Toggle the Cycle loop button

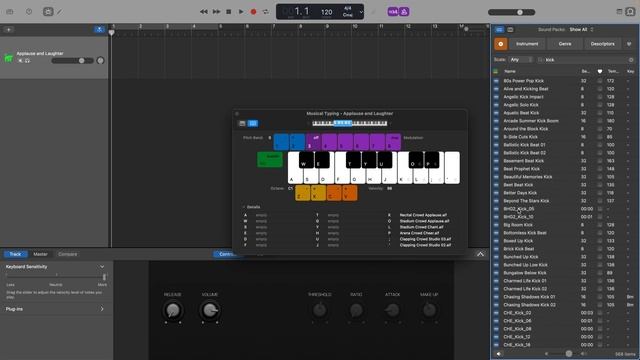coord(266,12)
